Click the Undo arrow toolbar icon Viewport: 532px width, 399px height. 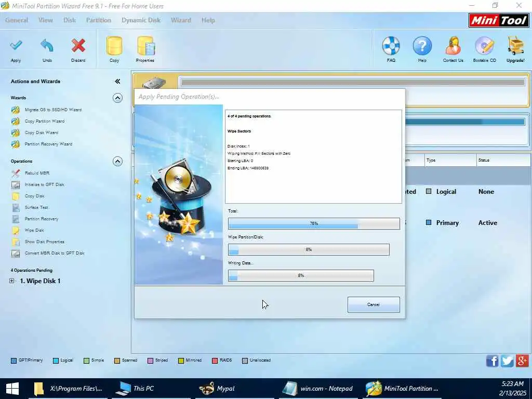pos(47,46)
